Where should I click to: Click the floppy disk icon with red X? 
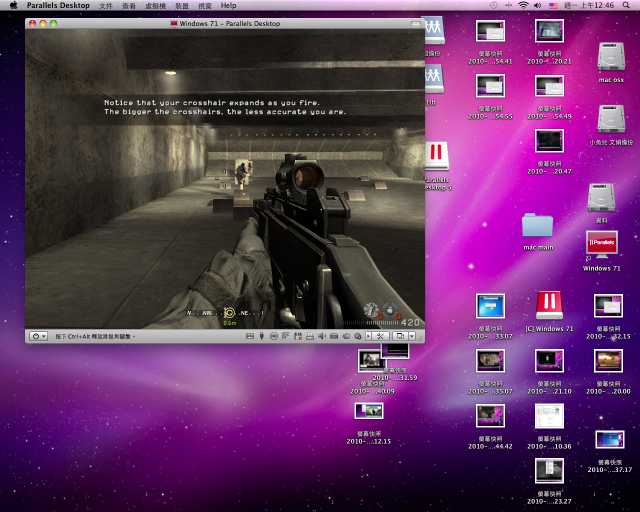(298, 336)
